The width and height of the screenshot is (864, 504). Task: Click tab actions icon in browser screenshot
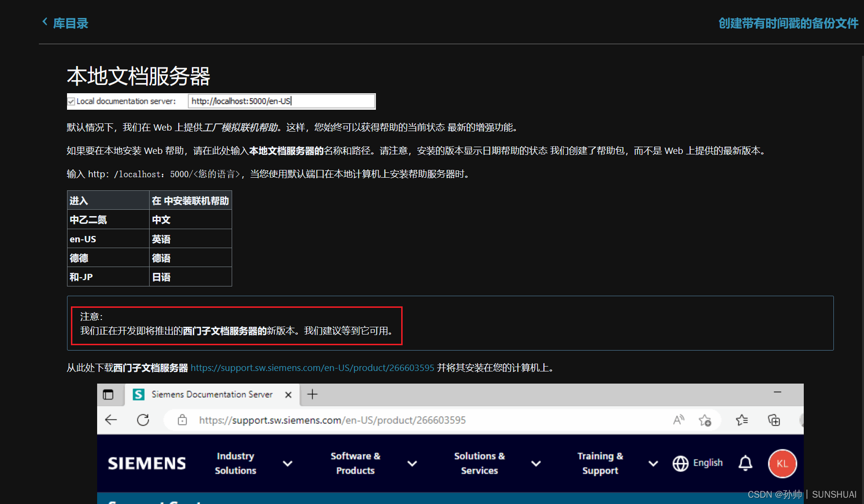pyautogui.click(x=108, y=395)
